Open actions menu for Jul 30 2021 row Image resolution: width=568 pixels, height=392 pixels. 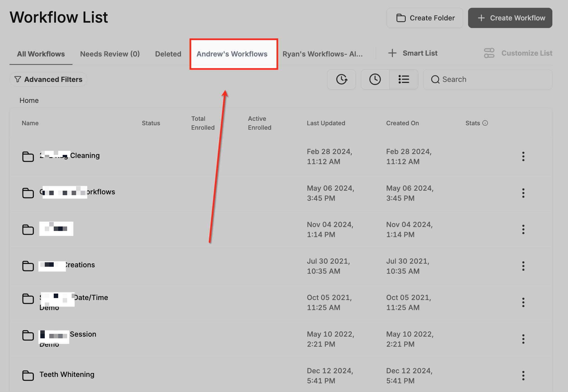pos(523,266)
